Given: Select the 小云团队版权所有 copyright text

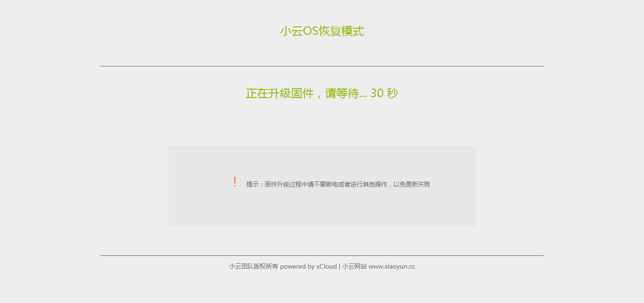Looking at the screenshot, I should (253, 266).
